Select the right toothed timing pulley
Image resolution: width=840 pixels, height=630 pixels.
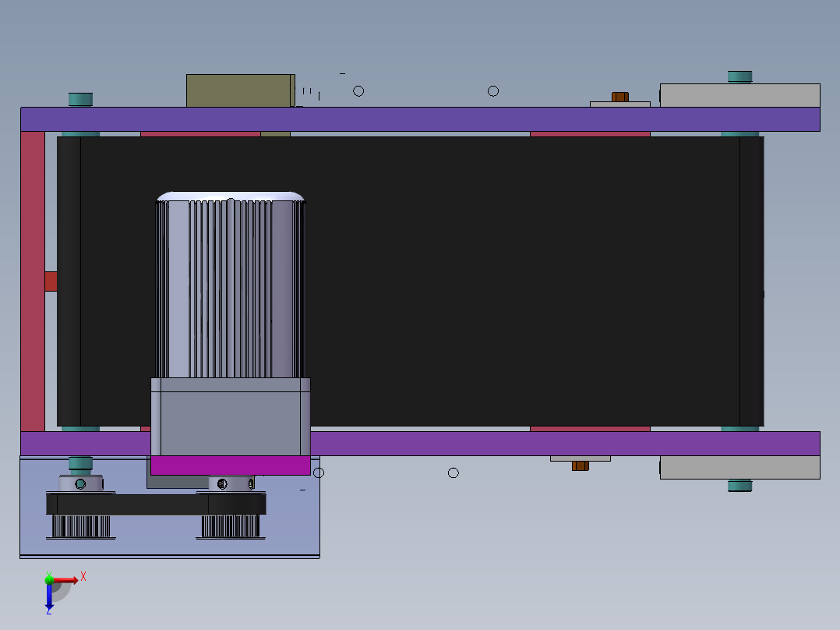click(231, 526)
